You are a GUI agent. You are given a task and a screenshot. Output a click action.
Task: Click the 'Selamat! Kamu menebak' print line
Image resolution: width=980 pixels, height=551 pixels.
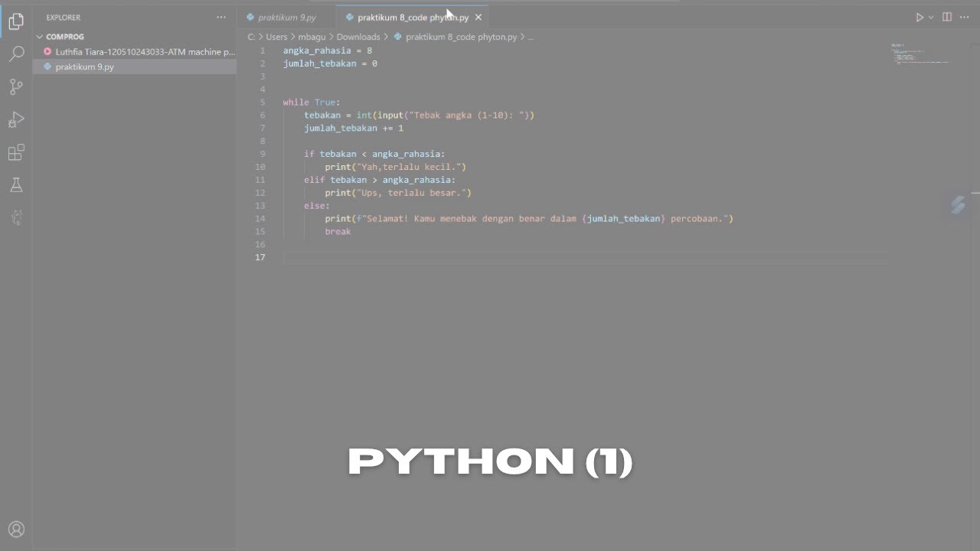tap(529, 219)
